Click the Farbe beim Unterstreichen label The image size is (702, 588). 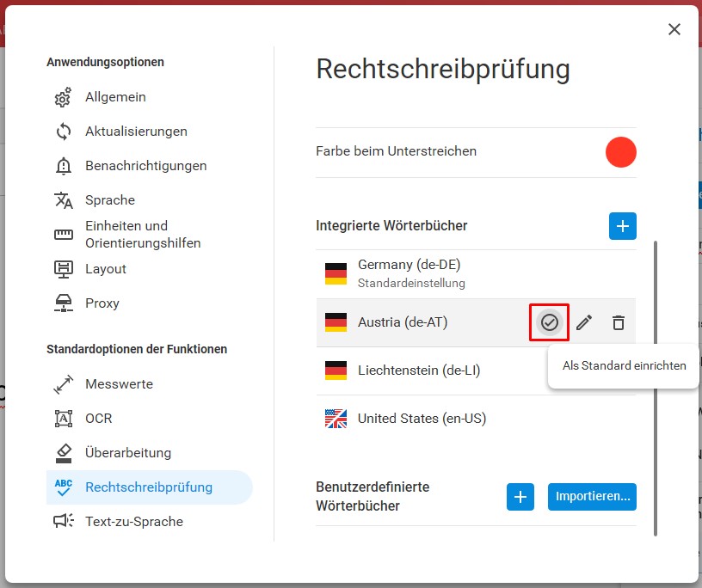click(x=396, y=151)
